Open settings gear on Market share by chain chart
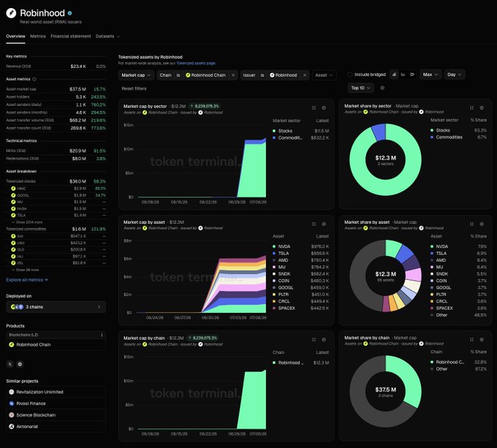The height and width of the screenshot is (448, 497). tap(482, 340)
